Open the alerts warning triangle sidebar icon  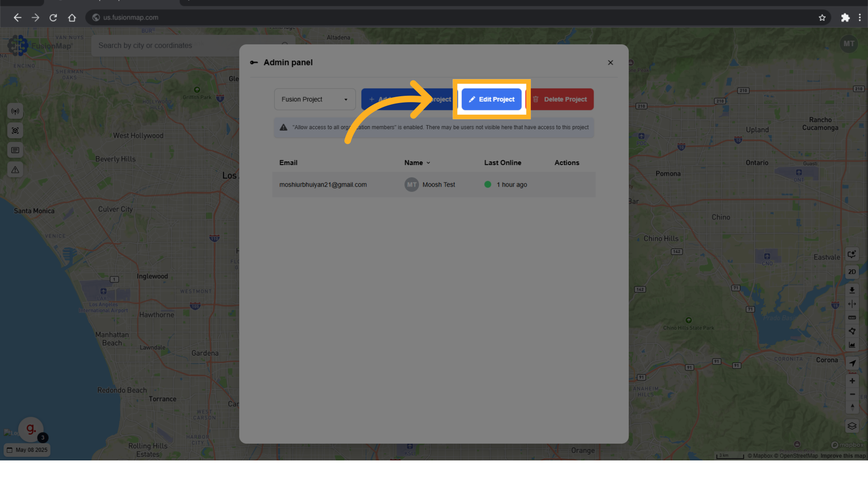(15, 170)
